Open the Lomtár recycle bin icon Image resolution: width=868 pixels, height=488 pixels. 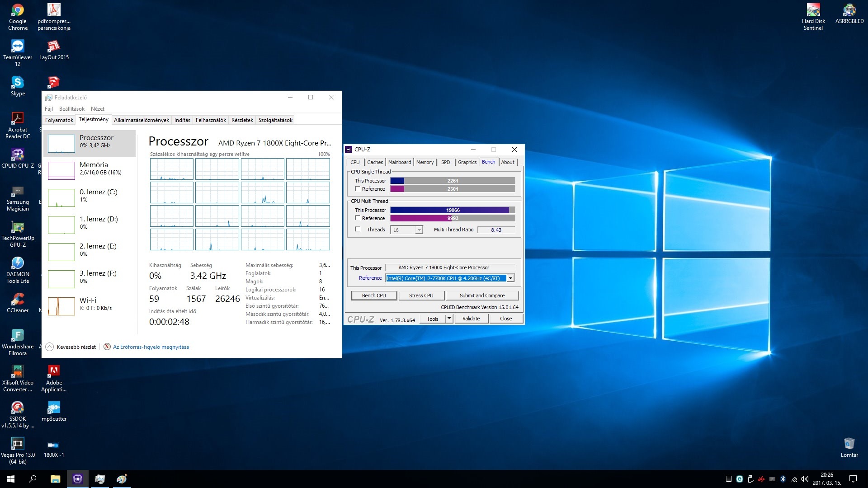(x=849, y=447)
